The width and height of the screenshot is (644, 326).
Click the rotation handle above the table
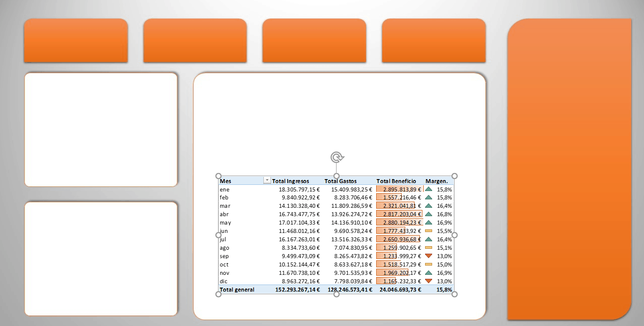point(337,157)
